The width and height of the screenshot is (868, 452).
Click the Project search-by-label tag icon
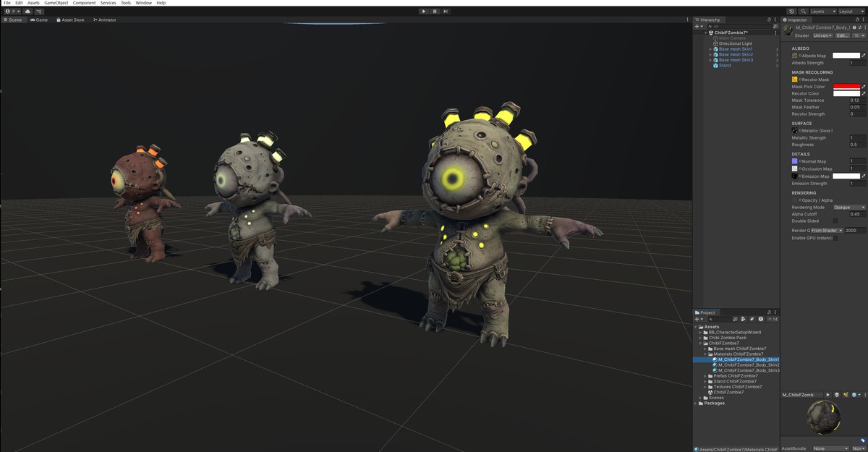point(752,319)
